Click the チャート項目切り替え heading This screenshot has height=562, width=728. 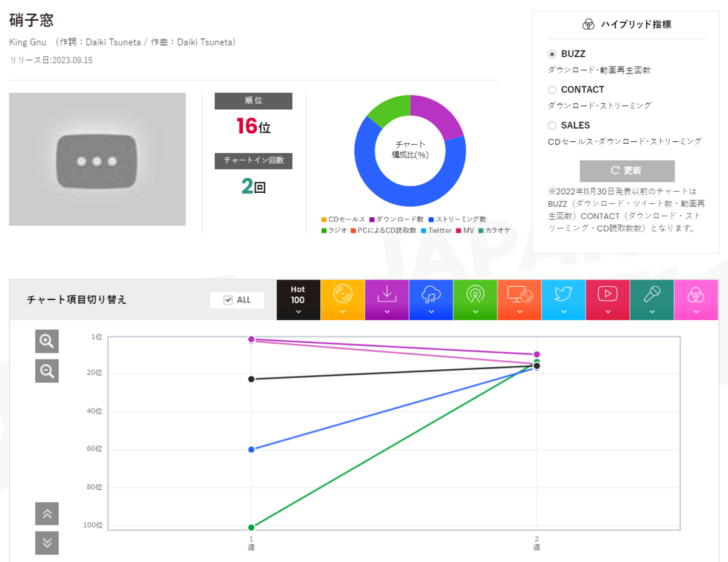click(x=77, y=300)
